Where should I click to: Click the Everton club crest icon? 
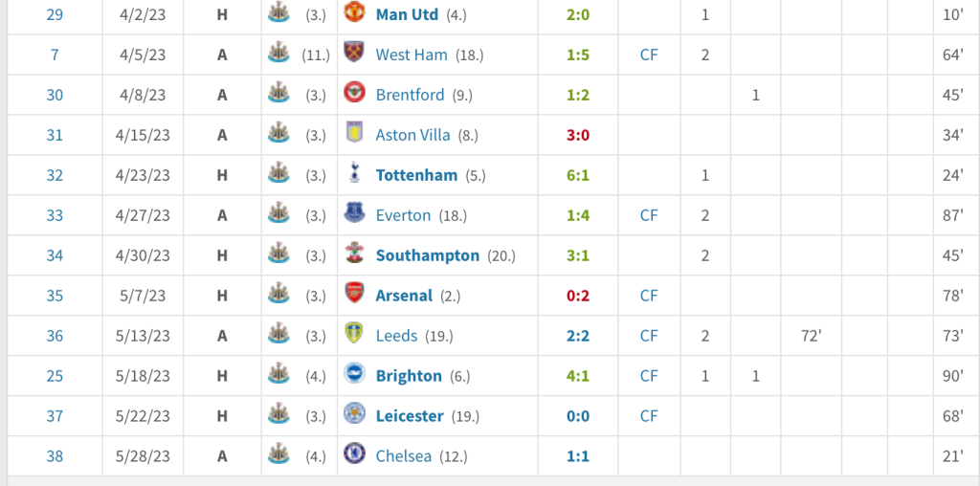[354, 214]
